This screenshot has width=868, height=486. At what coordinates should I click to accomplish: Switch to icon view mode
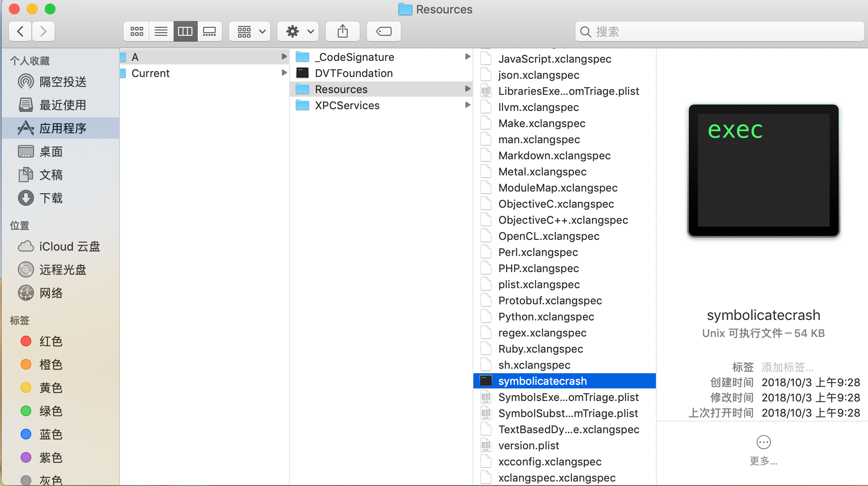click(x=136, y=31)
